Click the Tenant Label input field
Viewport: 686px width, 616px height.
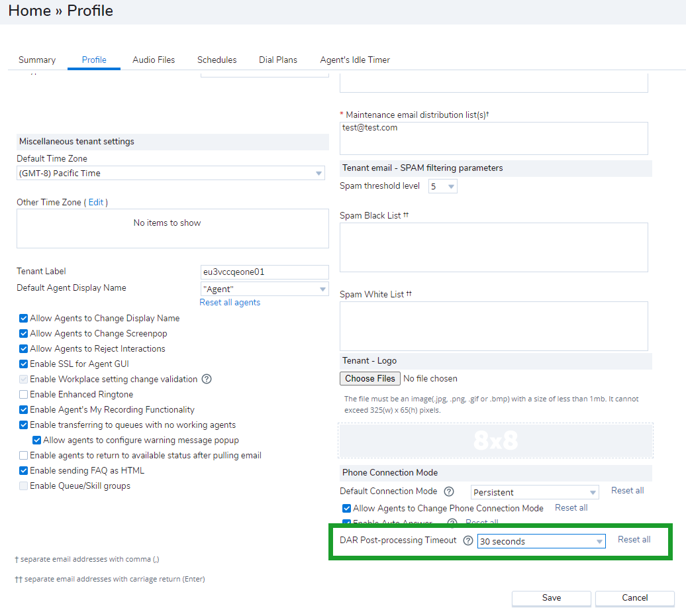point(264,272)
